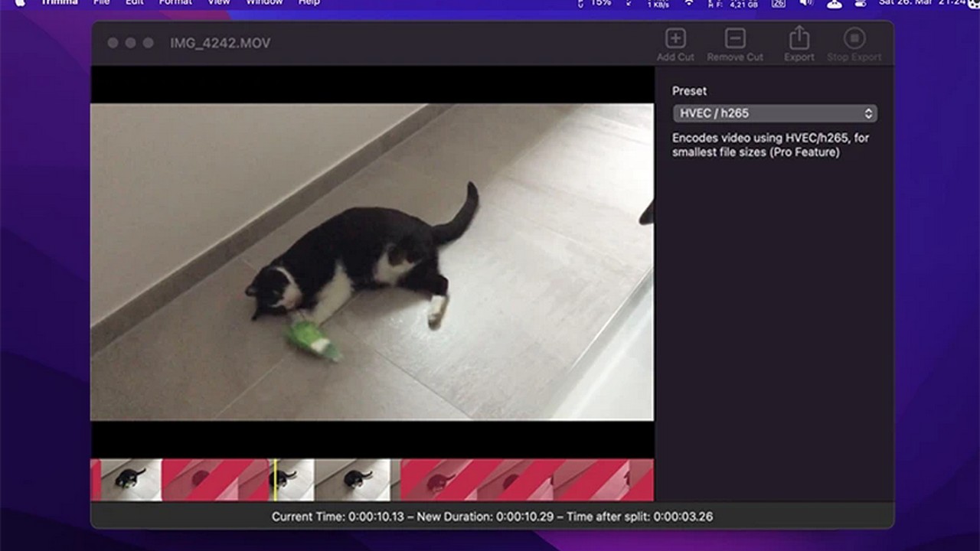Click the cat video preview area

(372, 262)
